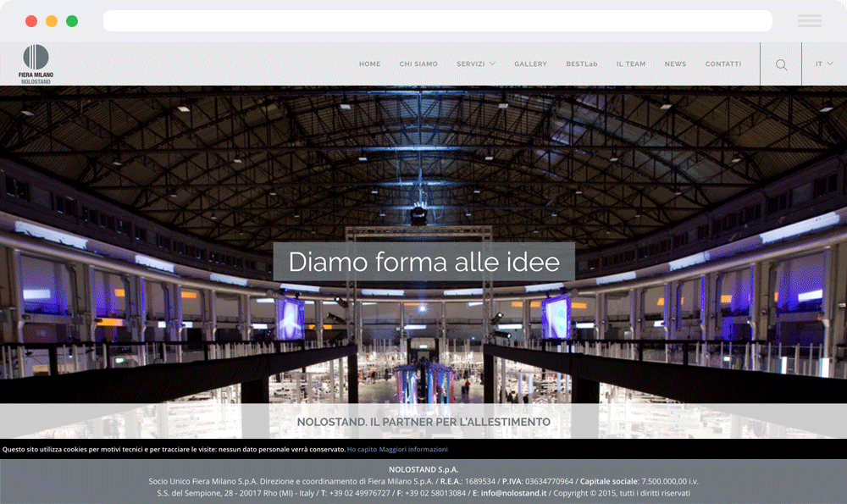
Task: Expand the SERVIZI dropdown menu
Action: [x=475, y=64]
